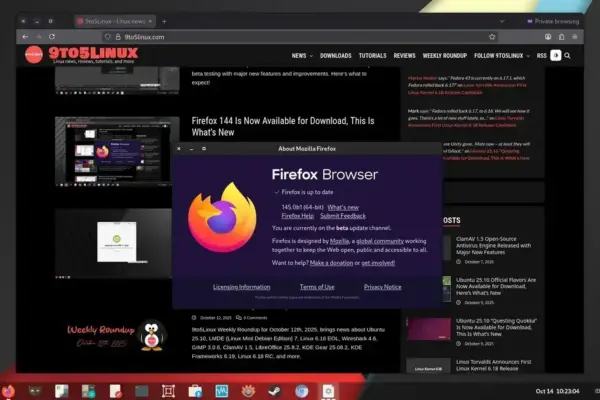Image resolution: width=600 pixels, height=400 pixels.
Task: Open the gear document settings icon
Action: [x=328, y=391]
